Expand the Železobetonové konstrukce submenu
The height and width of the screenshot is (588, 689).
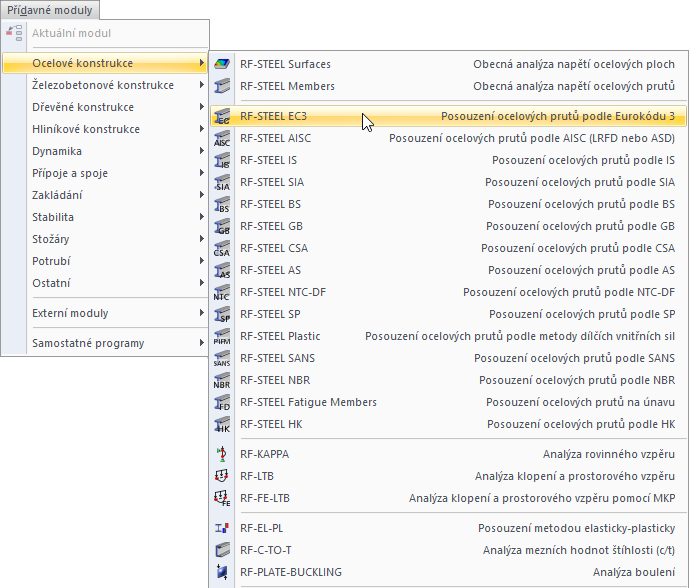[x=202, y=86]
